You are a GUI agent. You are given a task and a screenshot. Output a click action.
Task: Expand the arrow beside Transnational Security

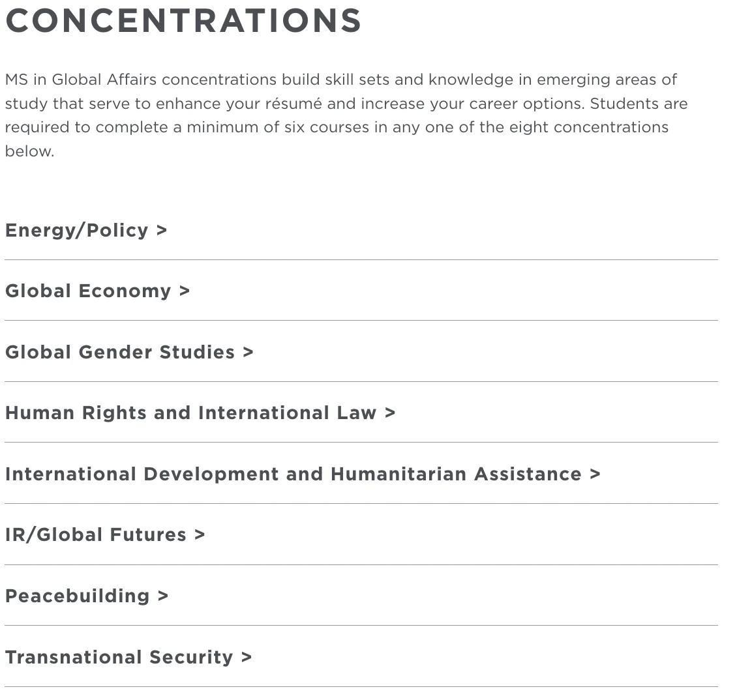[247, 657]
